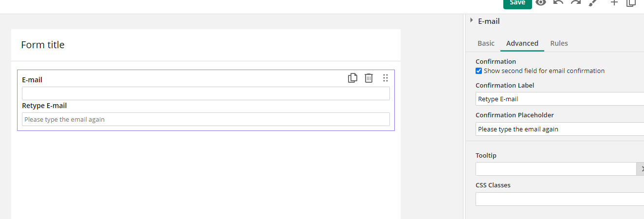Click the drag handle dots on E-mail field
This screenshot has height=219, width=644.
click(386, 78)
